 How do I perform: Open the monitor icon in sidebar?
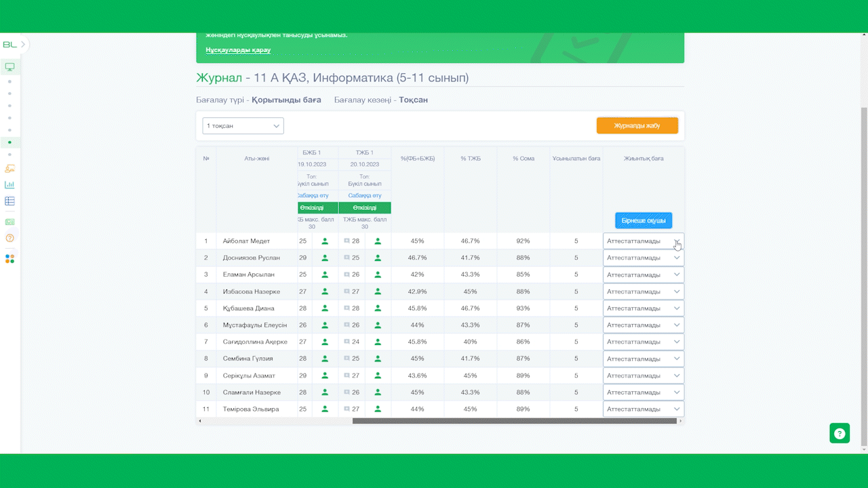[x=9, y=67]
